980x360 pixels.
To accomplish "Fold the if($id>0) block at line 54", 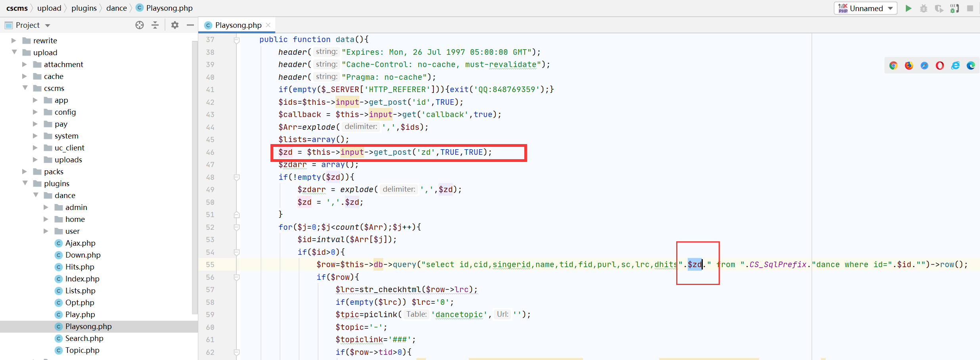I will pos(237,252).
